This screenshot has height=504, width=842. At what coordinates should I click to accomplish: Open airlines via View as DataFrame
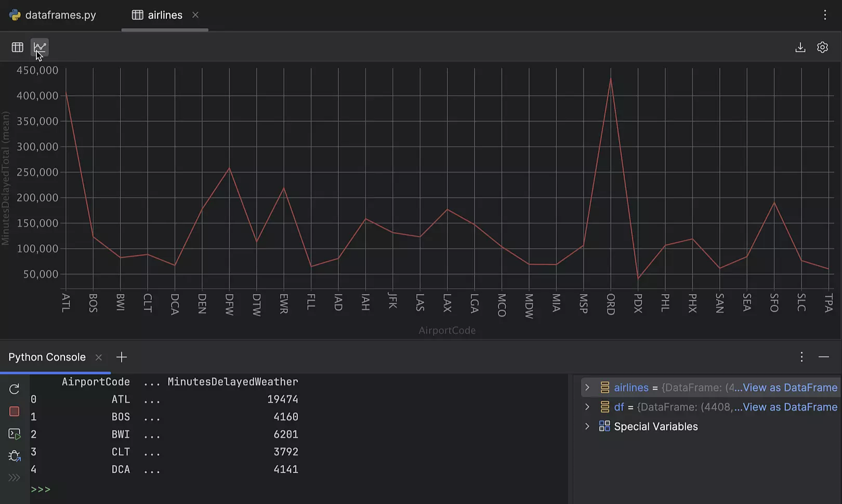click(790, 388)
